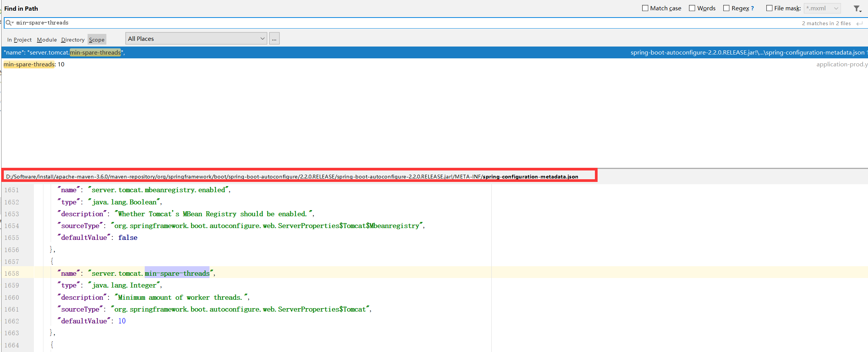868x352 pixels.
Task: Open the Regex help question mark
Action: [752, 8]
